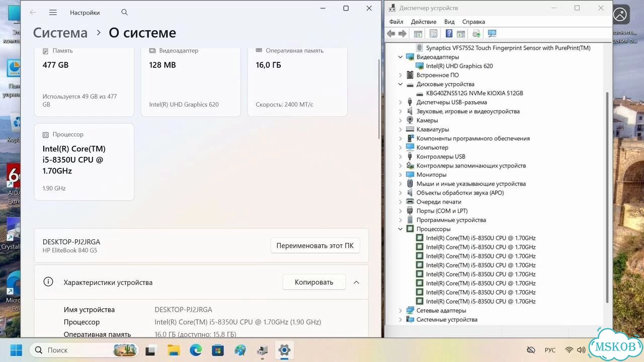Click taskbar Поиск search box
Viewport: 644px width, 362px height.
83,350
